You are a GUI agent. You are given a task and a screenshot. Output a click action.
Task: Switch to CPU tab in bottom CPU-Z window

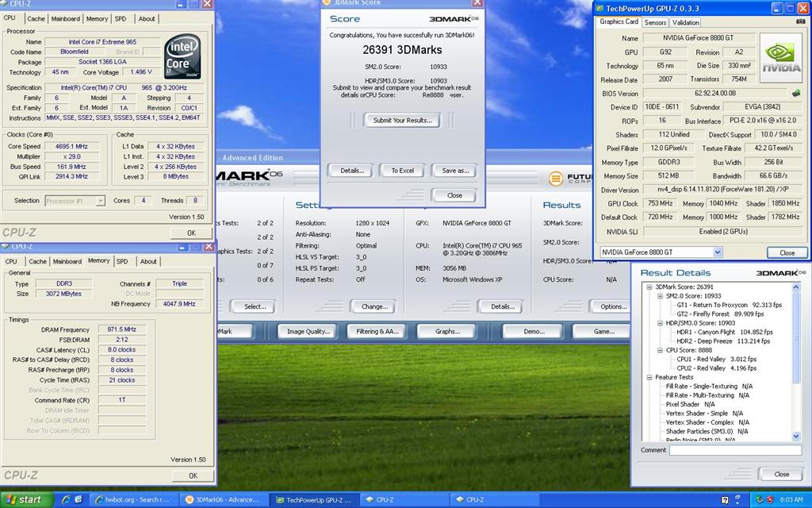(x=11, y=262)
